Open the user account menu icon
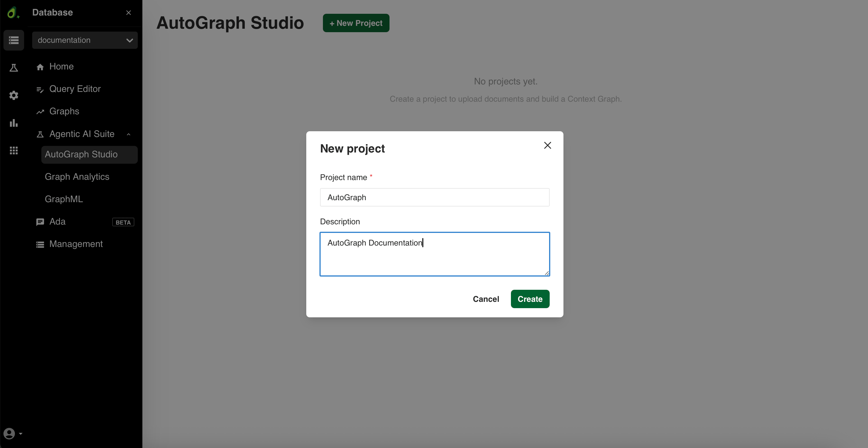 pyautogui.click(x=13, y=433)
